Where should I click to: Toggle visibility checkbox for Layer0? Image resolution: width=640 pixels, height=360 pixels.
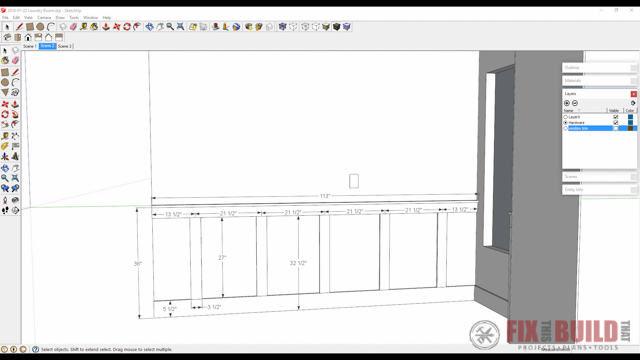pos(616,117)
